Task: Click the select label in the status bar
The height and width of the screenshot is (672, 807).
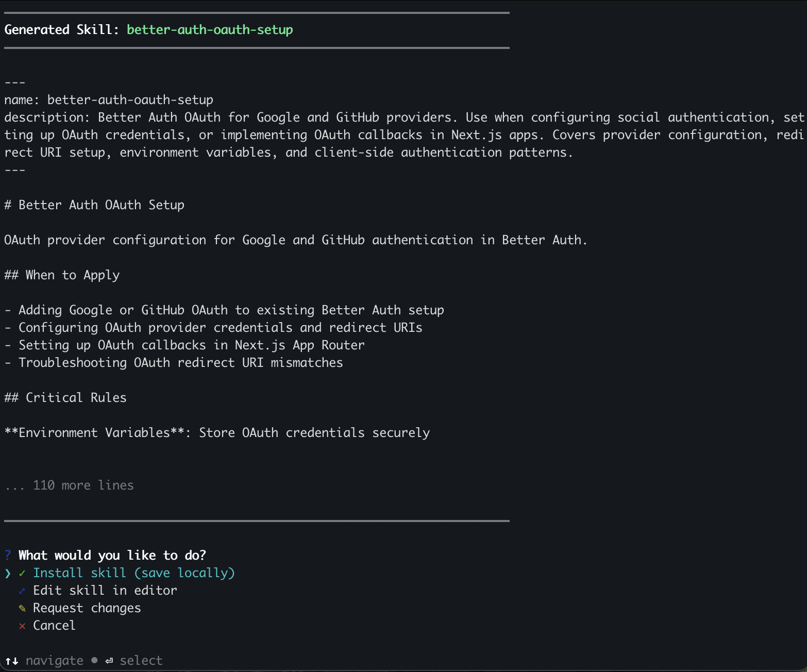Action: pyautogui.click(x=141, y=660)
